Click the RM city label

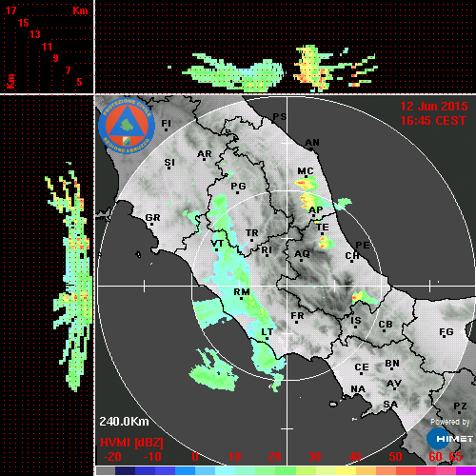[x=242, y=292]
